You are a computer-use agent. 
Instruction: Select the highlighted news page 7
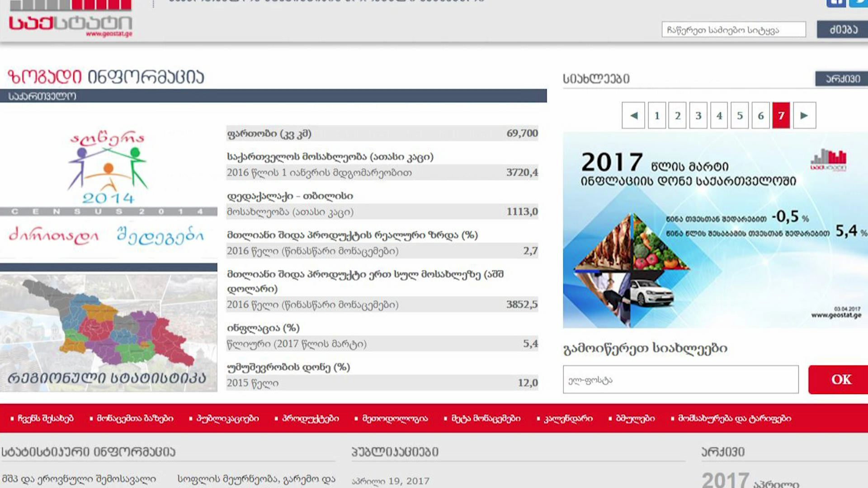(x=781, y=116)
